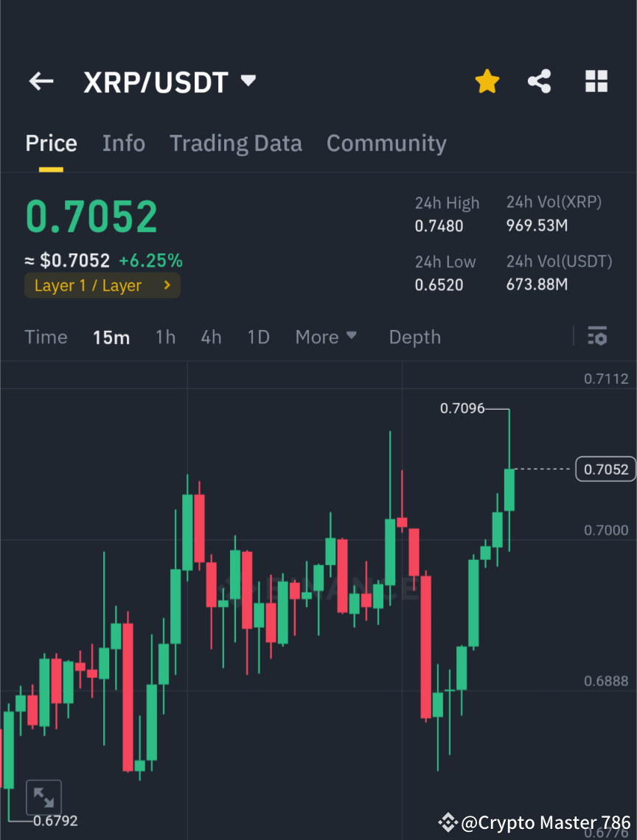
Task: Switch to the Trading Data tab
Action: click(x=236, y=143)
